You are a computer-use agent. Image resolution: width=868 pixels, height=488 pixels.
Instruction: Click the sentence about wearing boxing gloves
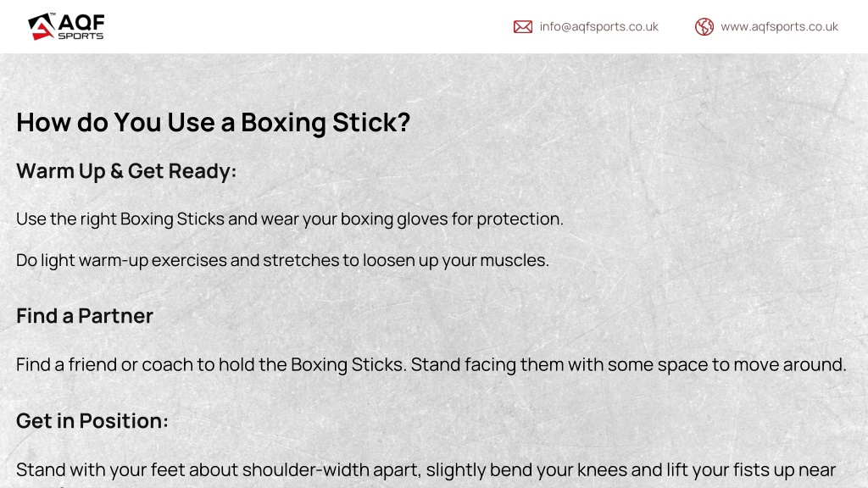(290, 219)
